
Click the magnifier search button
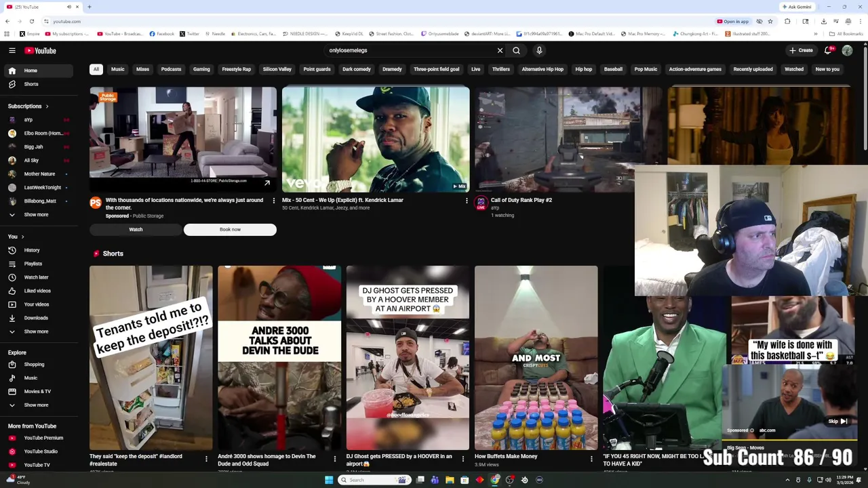[x=516, y=50]
